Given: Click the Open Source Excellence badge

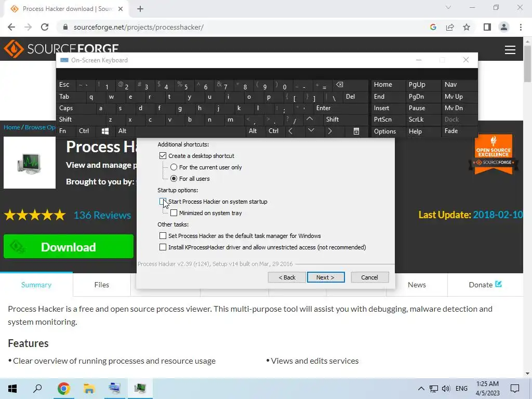Looking at the screenshot, I should tap(494, 154).
